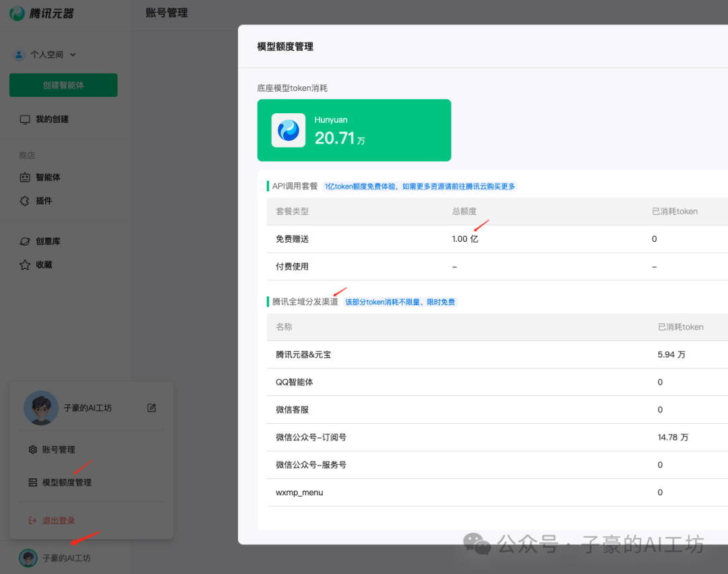This screenshot has height=574, width=728.
Task: Select 模型额度管理 in the profile menu
Action: coord(68,482)
